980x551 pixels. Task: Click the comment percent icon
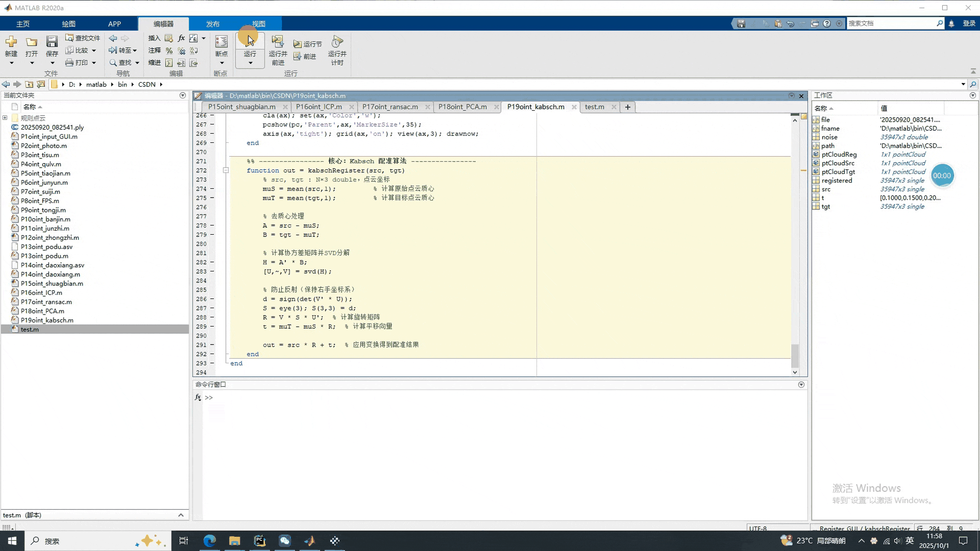tap(169, 51)
